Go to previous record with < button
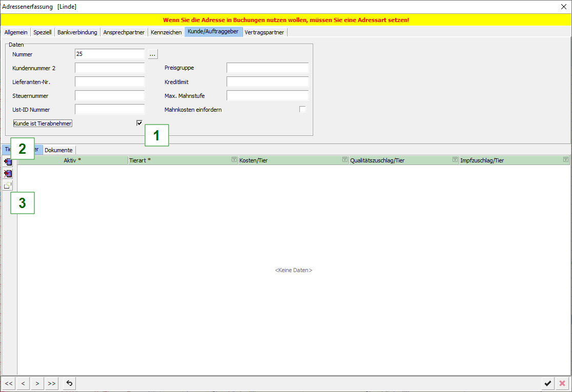Image resolution: width=572 pixels, height=392 pixels. [23, 383]
